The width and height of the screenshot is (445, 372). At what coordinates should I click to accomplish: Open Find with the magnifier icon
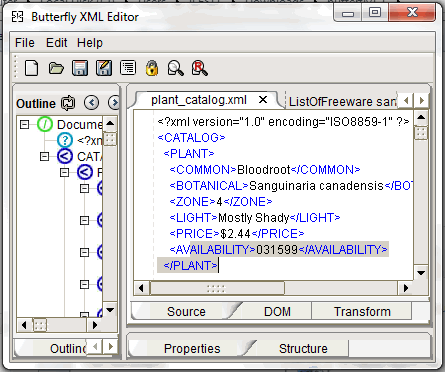(175, 68)
